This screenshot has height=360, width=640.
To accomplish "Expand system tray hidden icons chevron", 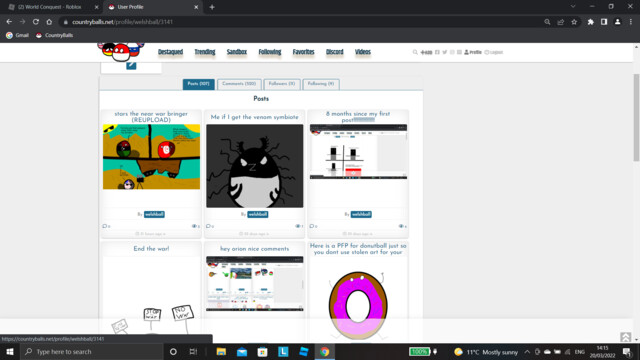I will point(527,352).
